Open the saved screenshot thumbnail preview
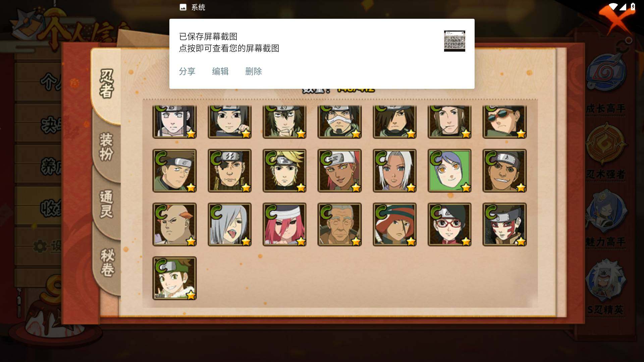Screen dimensions: 644x362 [x=454, y=41]
